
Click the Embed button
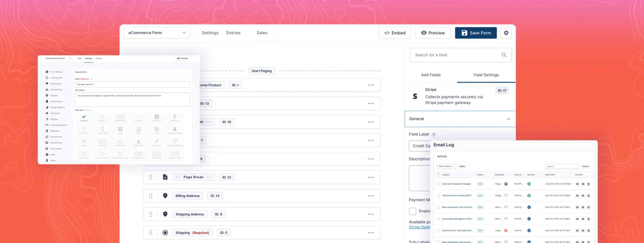[x=394, y=33]
